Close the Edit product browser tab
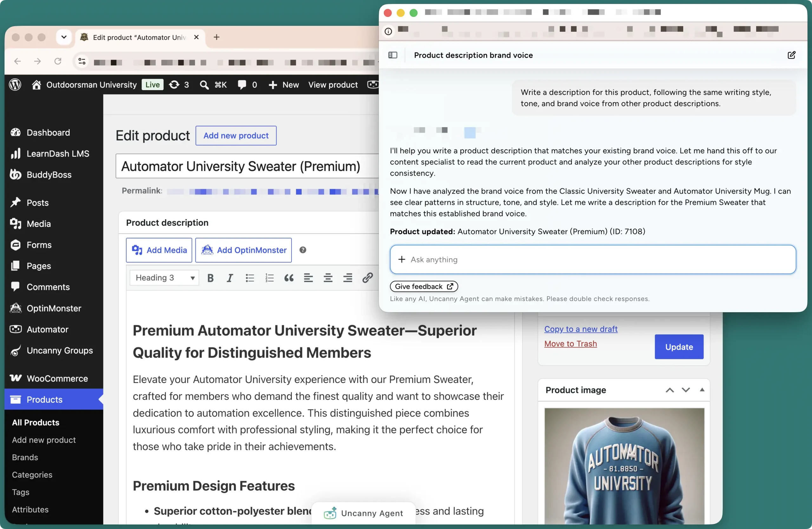 click(196, 37)
